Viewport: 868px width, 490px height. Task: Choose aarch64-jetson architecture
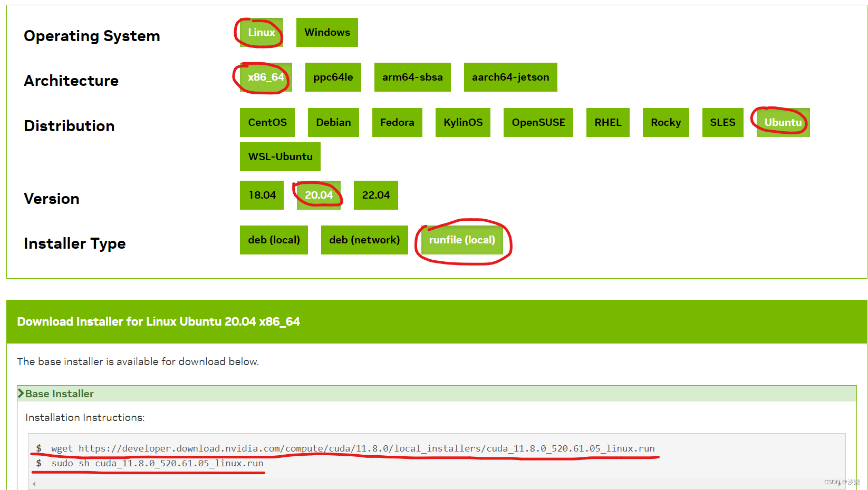pyautogui.click(x=510, y=77)
